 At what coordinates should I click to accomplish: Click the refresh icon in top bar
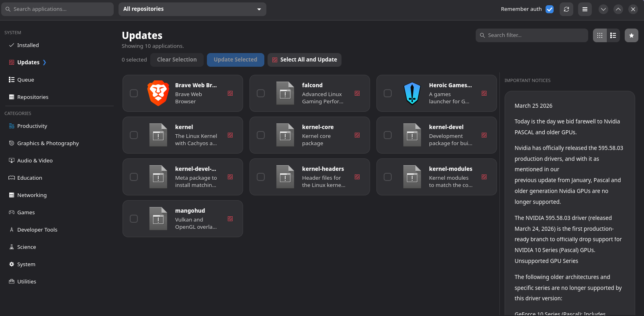566,9
